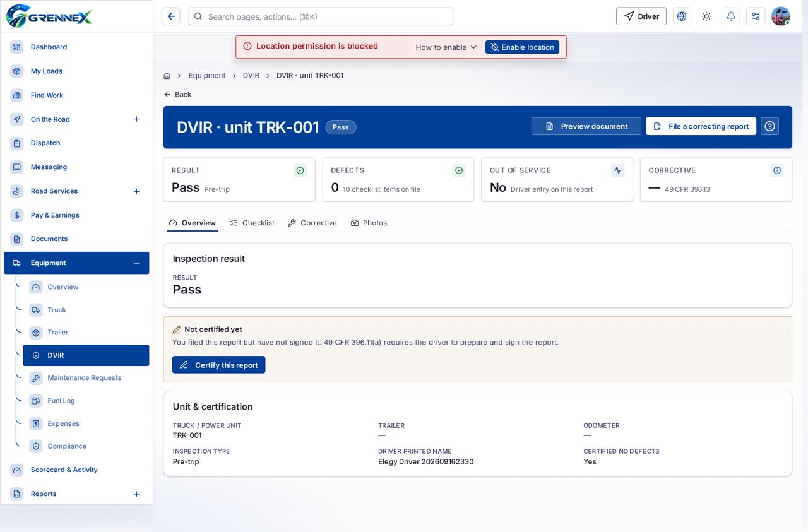Screen dimensions: 808x532
Task: Open Dashboard in the sidebar
Action: click(76, 47)
